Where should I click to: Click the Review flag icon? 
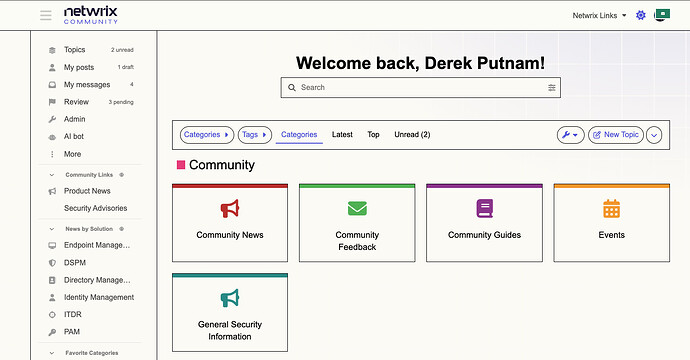click(52, 102)
